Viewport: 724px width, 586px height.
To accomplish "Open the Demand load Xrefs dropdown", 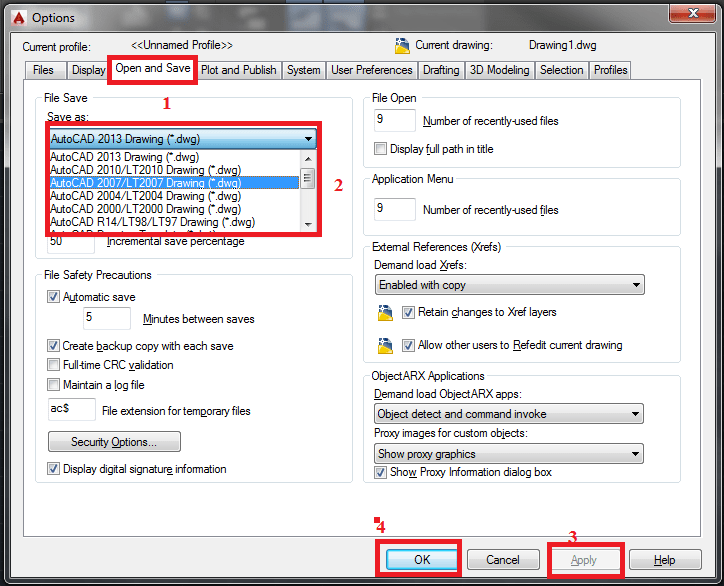I will [x=510, y=285].
